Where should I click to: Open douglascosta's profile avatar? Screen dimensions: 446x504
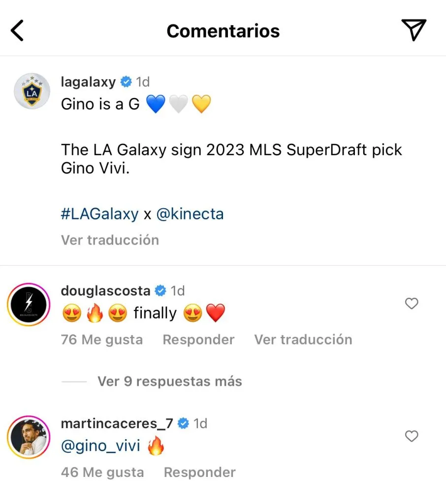30,305
